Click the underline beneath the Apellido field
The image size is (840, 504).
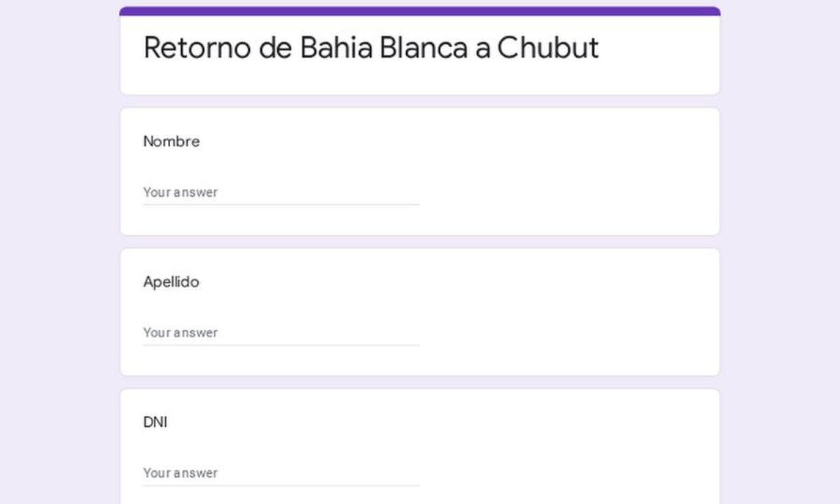(x=281, y=345)
